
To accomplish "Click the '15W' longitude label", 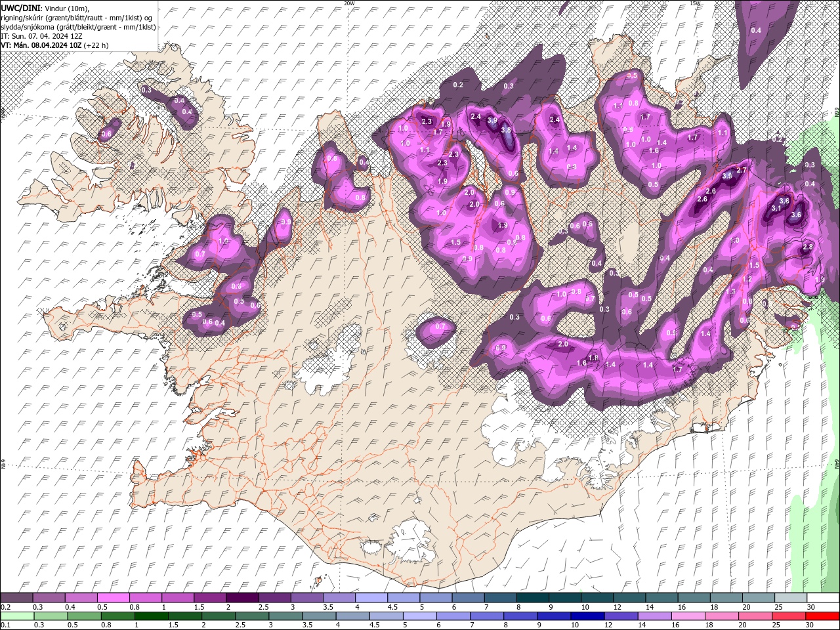I will (696, 3).
